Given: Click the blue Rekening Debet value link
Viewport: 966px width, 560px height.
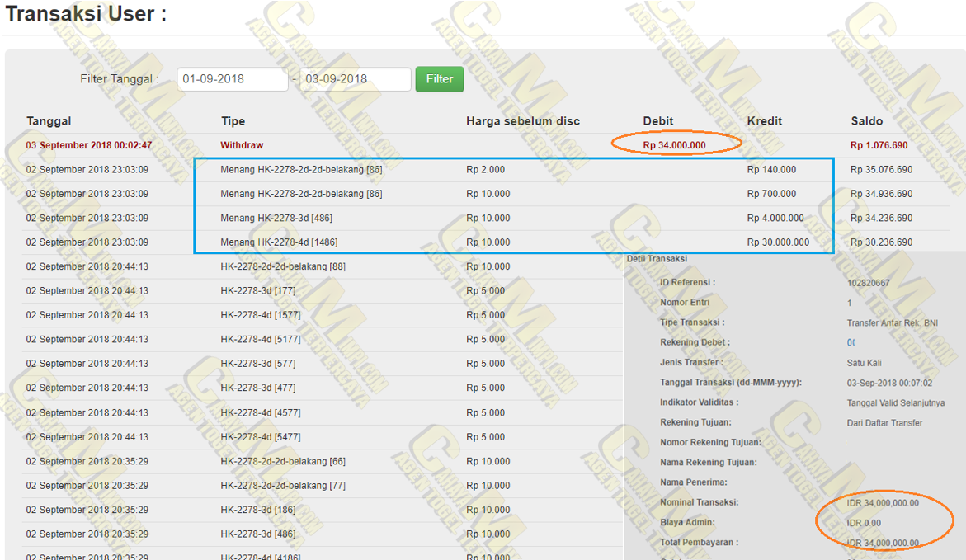Looking at the screenshot, I should pos(851,342).
